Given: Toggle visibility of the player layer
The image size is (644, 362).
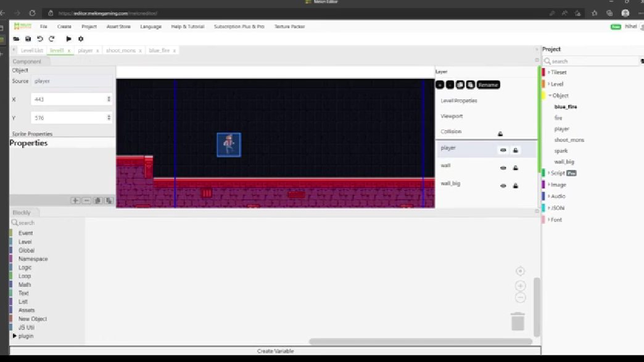Looking at the screenshot, I should [x=503, y=150].
